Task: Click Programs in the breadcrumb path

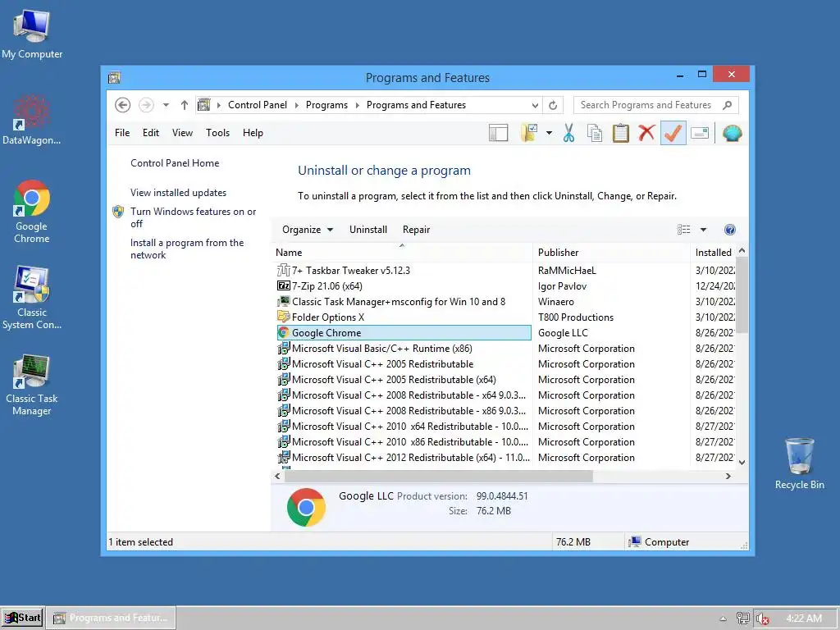Action: (326, 105)
